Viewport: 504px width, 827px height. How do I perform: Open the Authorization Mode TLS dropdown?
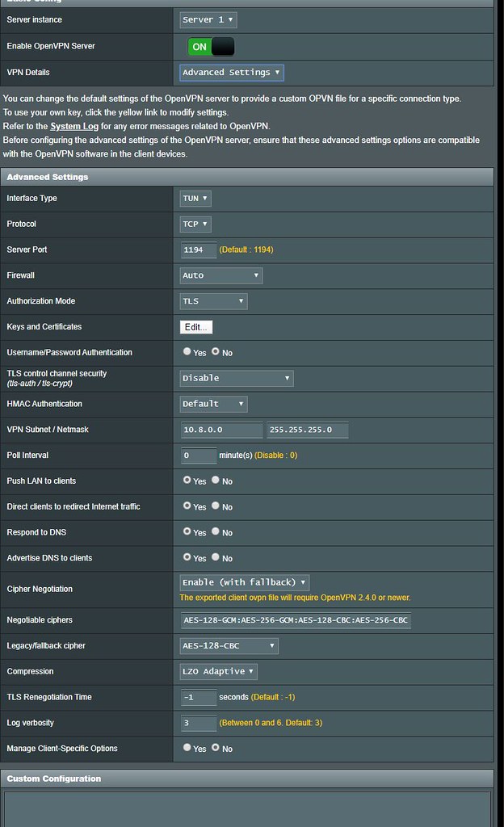213,301
